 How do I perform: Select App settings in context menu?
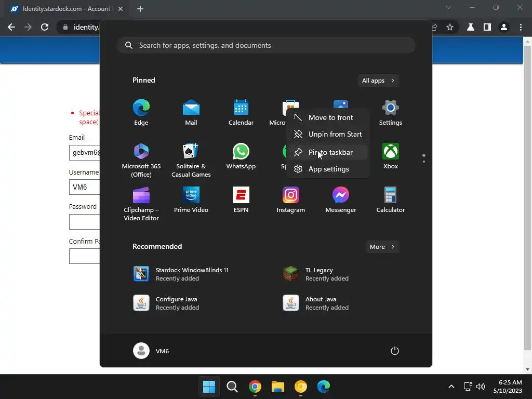[x=327, y=169]
